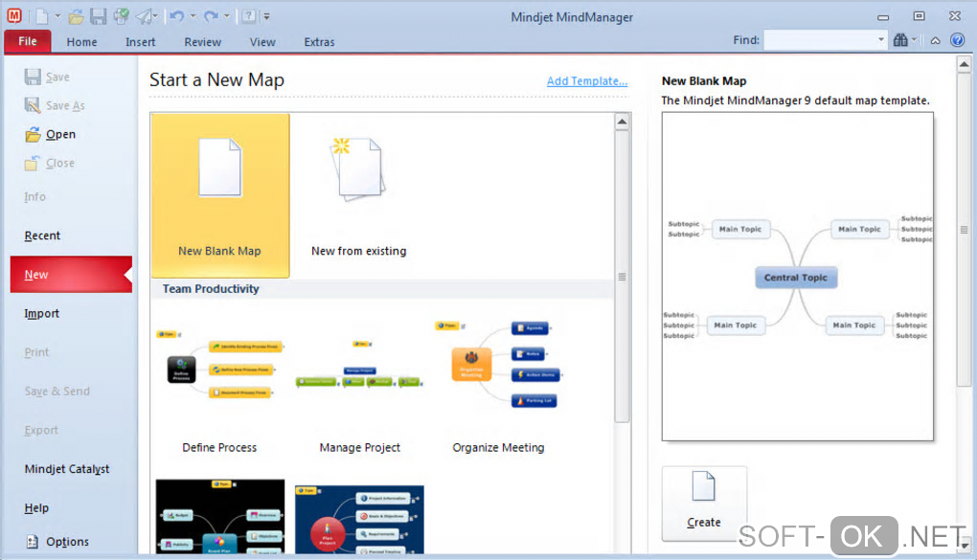Switch to the Home ribbon tab
This screenshot has width=977, height=560.
pos(81,42)
